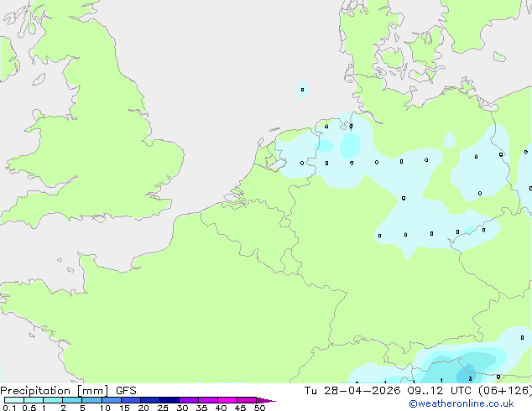The height and width of the screenshot is (411, 532).
Task: Click the legend value '30'
Action: [182, 408]
